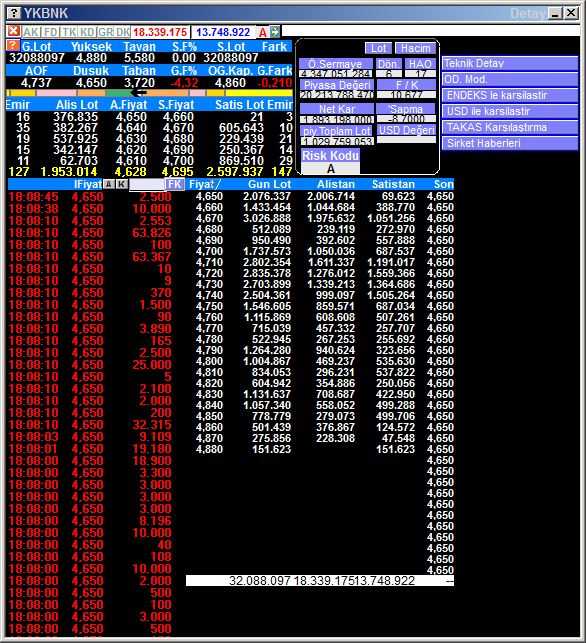Click the colored price range bar
Image resolution: width=586 pixels, height=643 pixels.
[x=149, y=93]
